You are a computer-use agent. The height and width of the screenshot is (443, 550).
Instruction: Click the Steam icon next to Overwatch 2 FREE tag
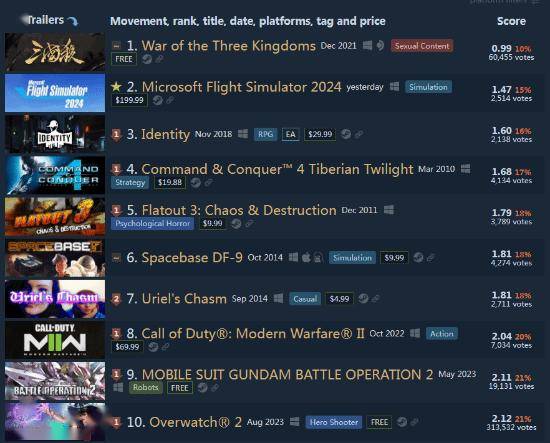pyautogui.click(x=402, y=422)
